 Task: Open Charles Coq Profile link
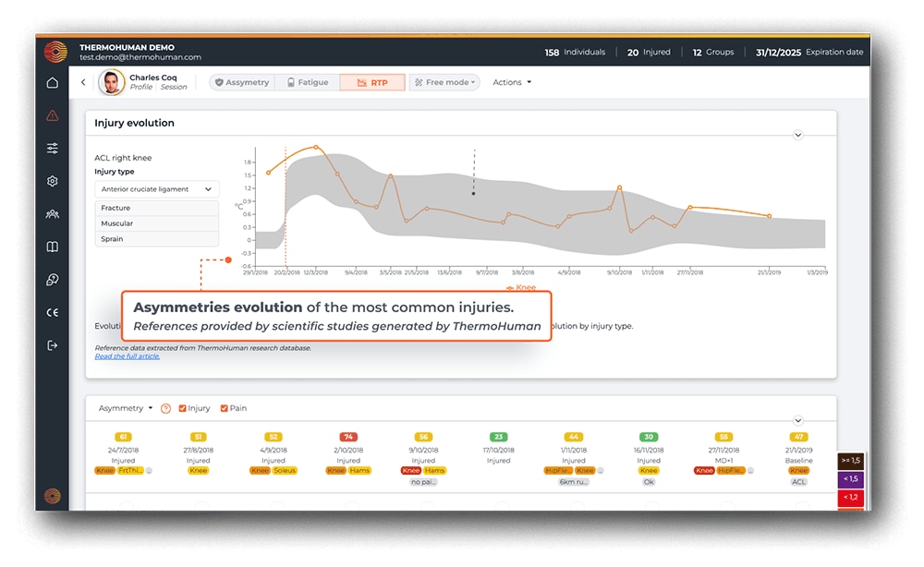coord(141,87)
